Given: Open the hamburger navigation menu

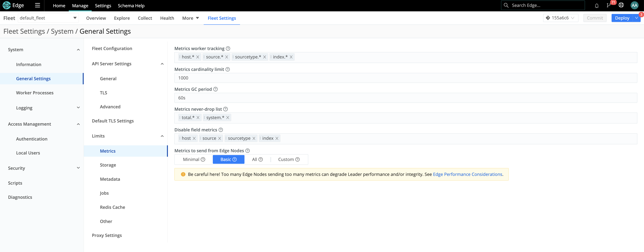Looking at the screenshot, I should (x=37, y=6).
